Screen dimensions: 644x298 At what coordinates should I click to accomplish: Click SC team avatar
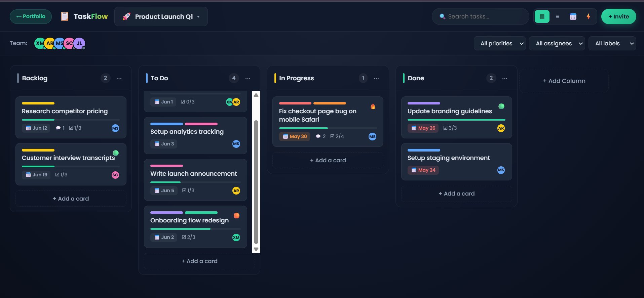click(69, 43)
